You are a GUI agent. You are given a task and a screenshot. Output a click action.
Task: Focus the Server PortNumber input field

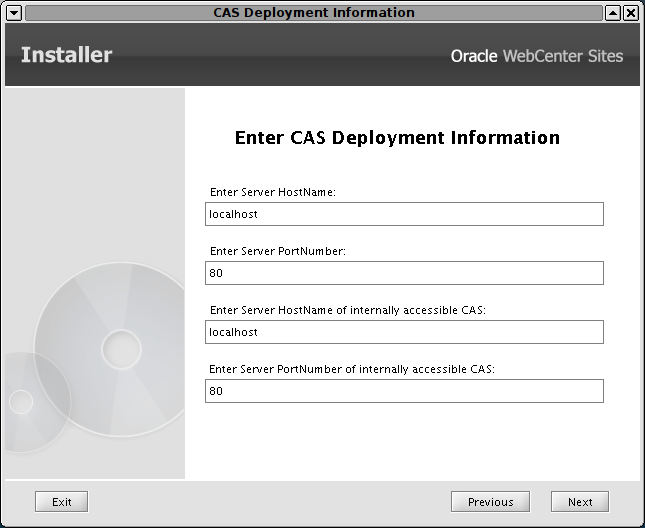(x=404, y=273)
